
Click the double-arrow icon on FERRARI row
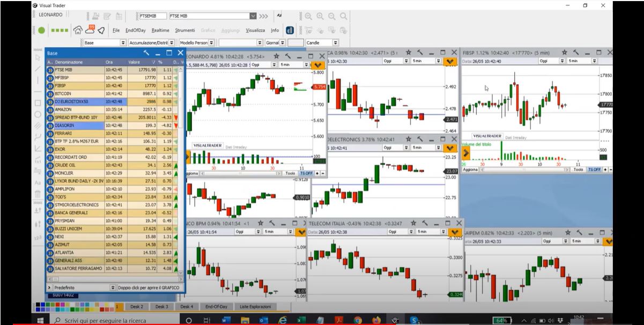point(50,134)
